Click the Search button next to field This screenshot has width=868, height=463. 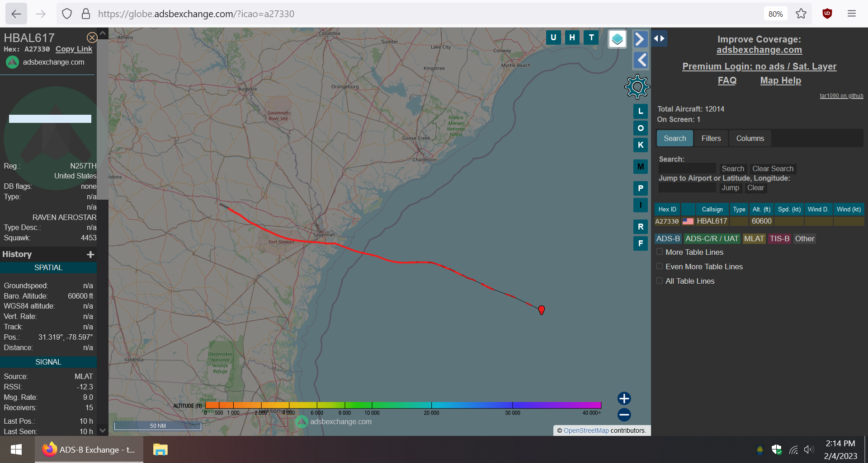tap(733, 168)
